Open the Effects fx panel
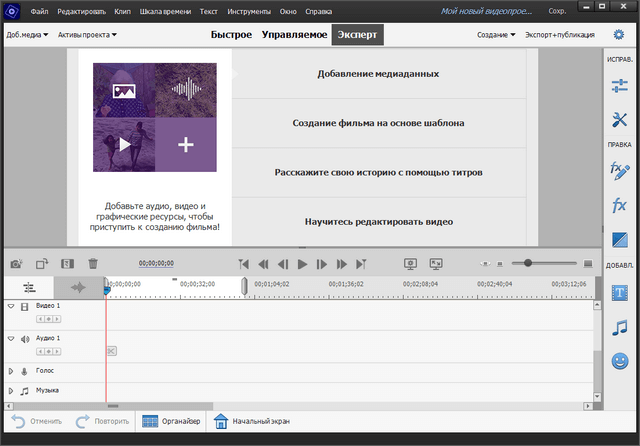The image size is (640, 446). 619,205
